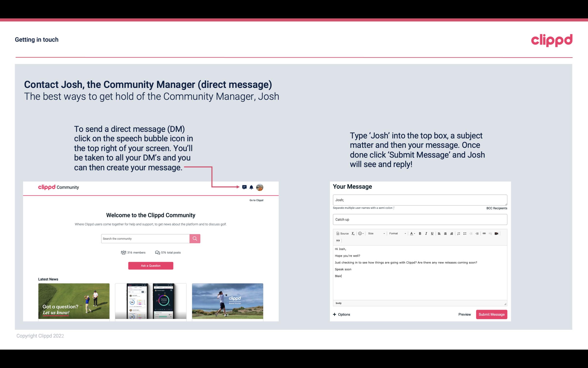Click the italic formatting I icon
The height and width of the screenshot is (368, 588).
click(426, 233)
